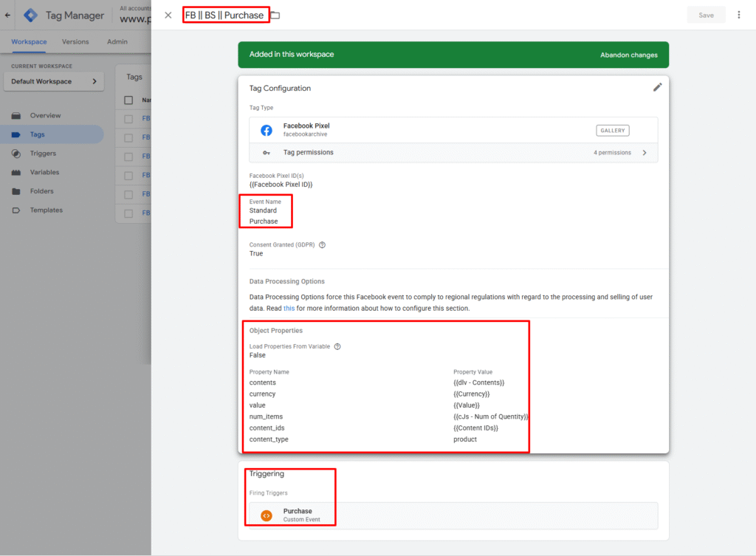Select Templates in the sidebar
The width and height of the screenshot is (756, 556).
tap(47, 210)
